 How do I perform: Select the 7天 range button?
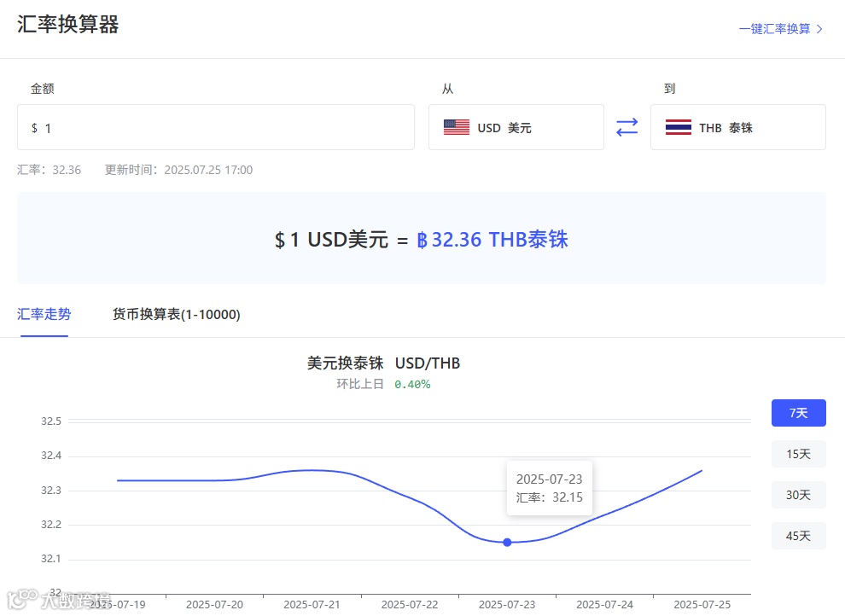point(799,413)
